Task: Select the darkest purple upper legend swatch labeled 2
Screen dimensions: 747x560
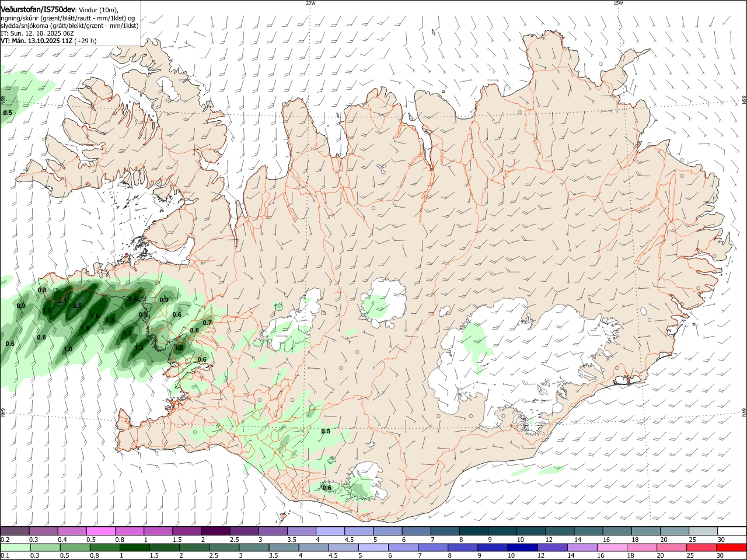Action: pos(215,531)
